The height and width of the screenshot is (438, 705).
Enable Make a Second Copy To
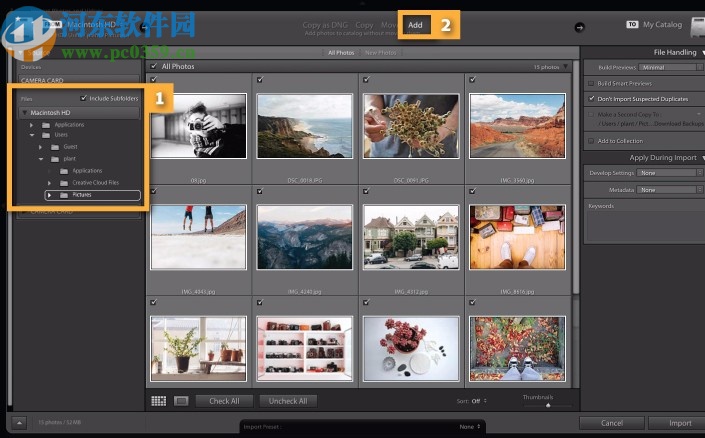(x=591, y=114)
